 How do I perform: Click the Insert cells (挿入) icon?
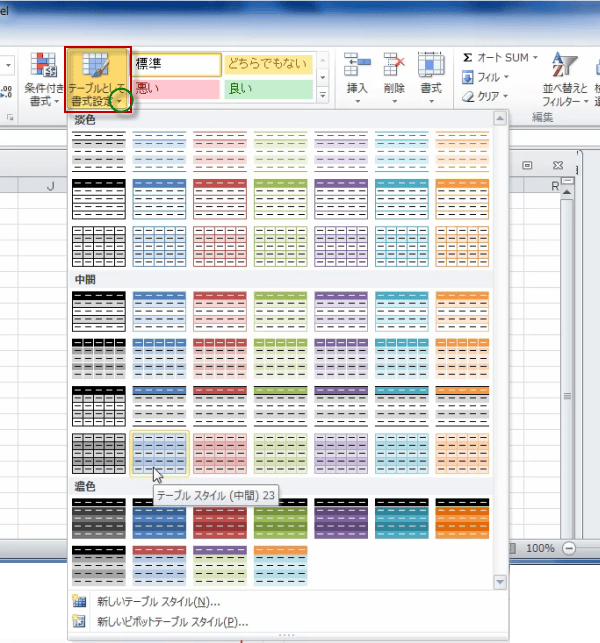point(357,65)
